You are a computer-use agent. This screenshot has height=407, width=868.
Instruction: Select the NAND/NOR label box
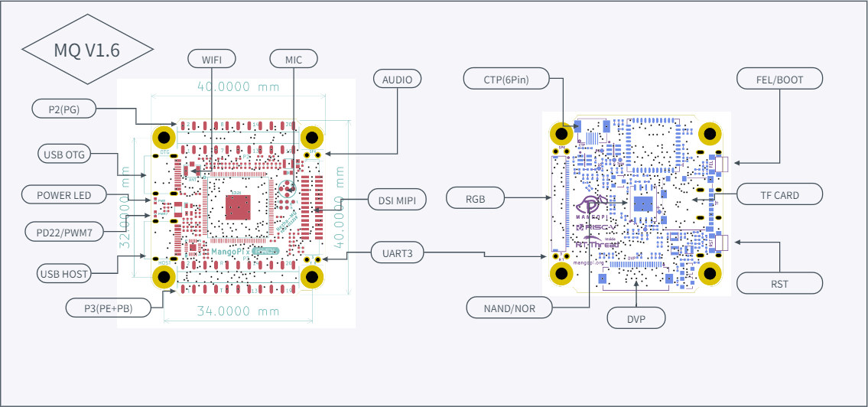pyautogui.click(x=509, y=308)
